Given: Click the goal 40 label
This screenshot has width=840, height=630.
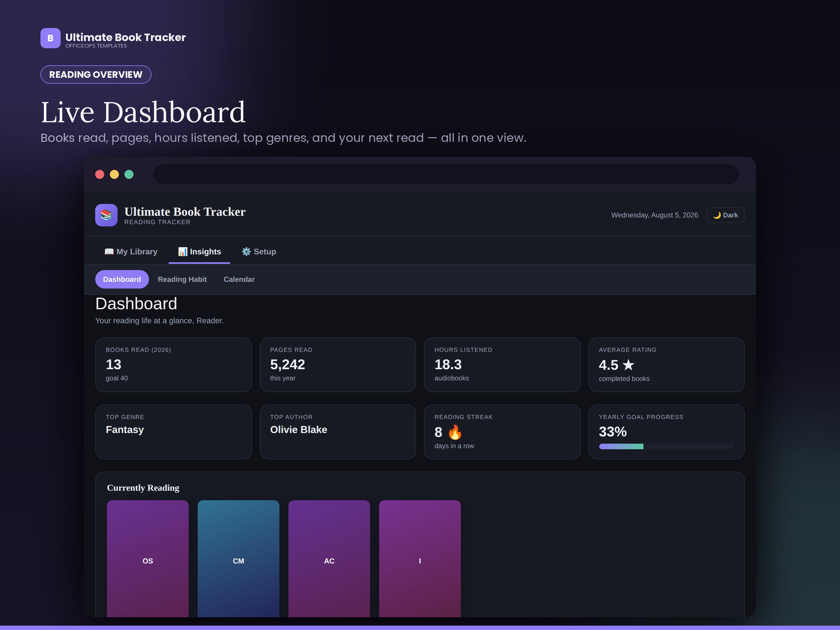Looking at the screenshot, I should [x=117, y=378].
